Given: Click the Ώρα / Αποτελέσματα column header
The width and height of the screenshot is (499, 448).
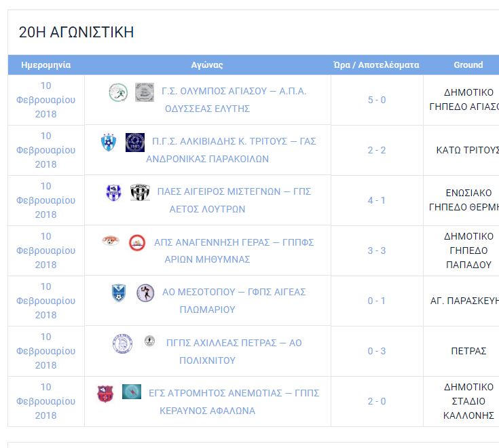Looking at the screenshot, I should pyautogui.click(x=377, y=65).
